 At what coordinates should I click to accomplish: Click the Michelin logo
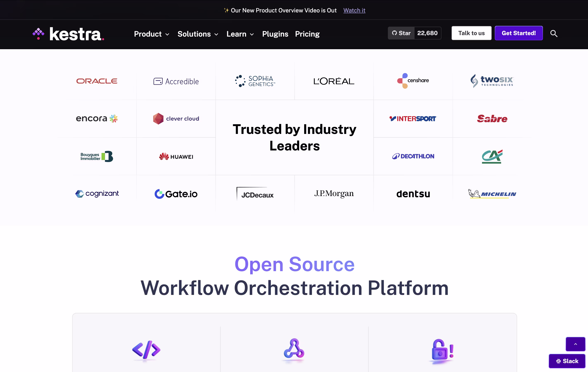pyautogui.click(x=492, y=194)
